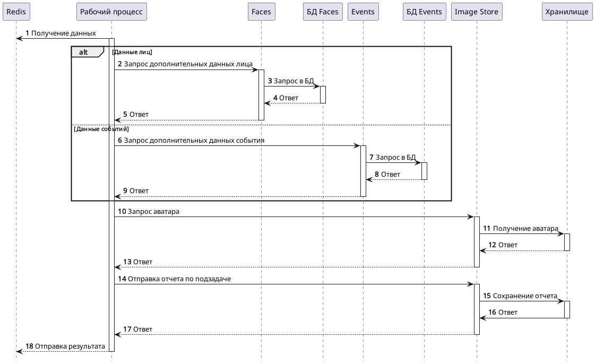Select the Рабочий процесс participant box
This screenshot has width=595, height=364.
click(111, 12)
